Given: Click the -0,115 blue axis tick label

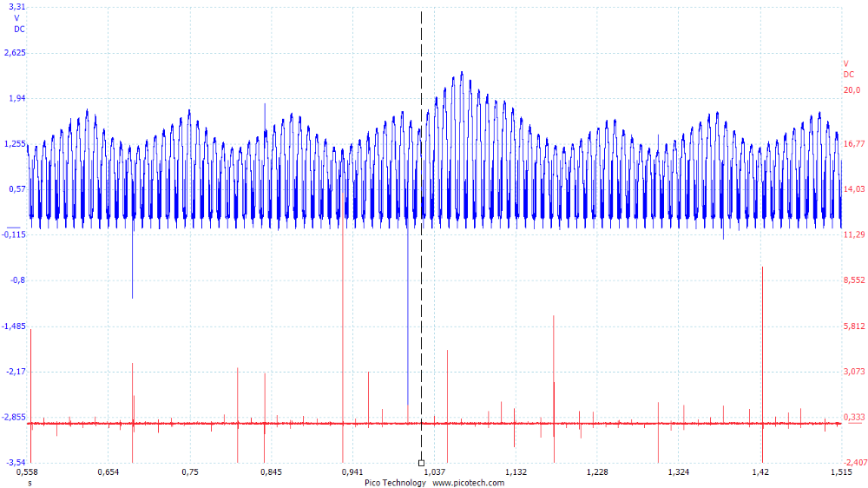Looking at the screenshot, I should pos(14,234).
